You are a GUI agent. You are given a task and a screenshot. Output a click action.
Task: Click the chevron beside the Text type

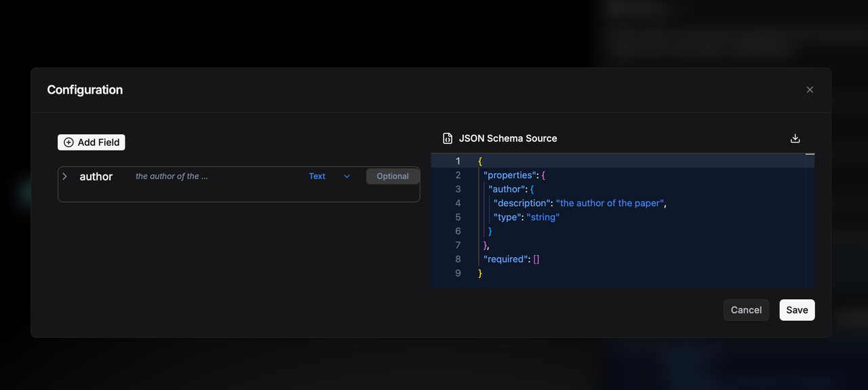tap(347, 176)
